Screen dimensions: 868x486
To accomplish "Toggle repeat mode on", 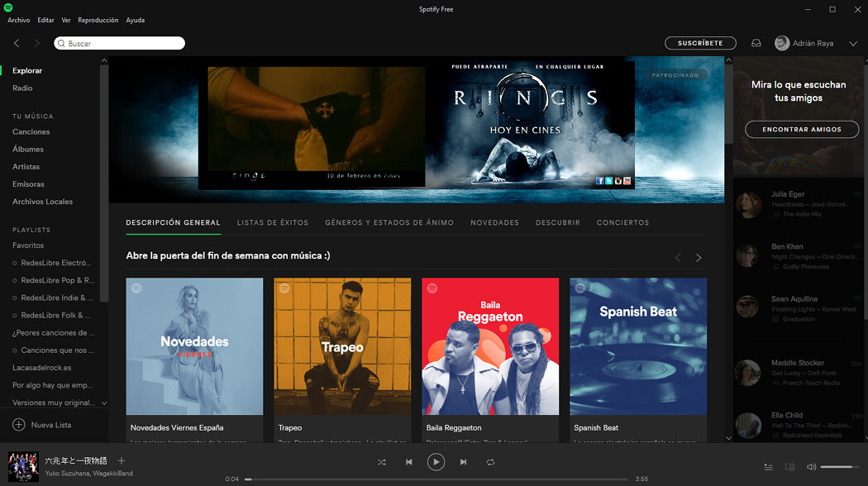I will click(490, 462).
